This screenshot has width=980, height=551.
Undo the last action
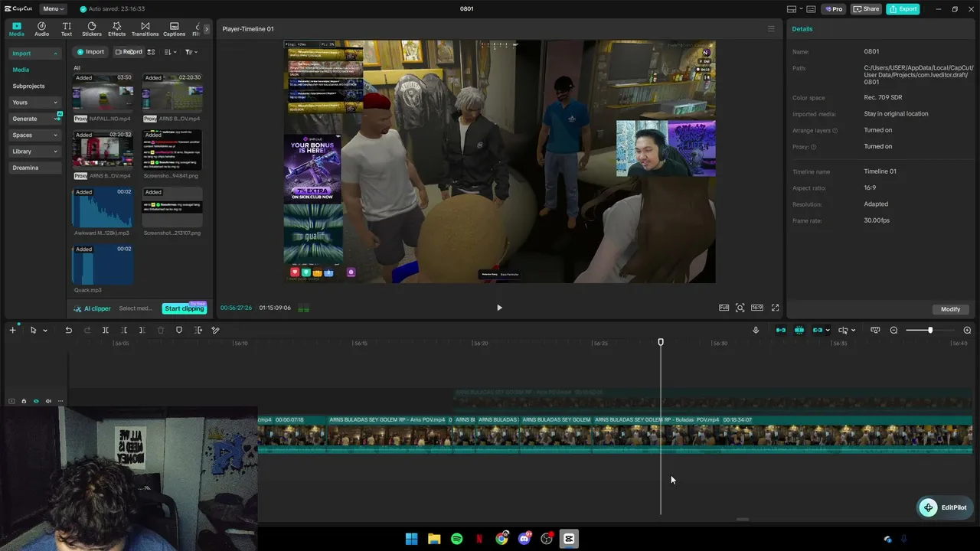(x=68, y=330)
